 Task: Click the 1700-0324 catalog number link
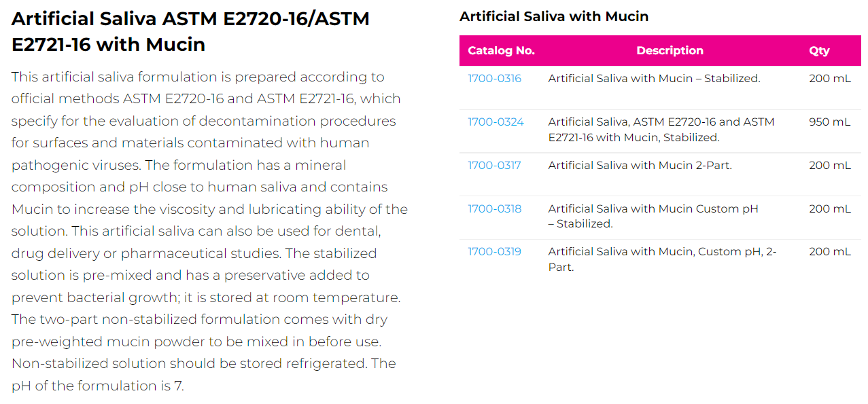point(496,122)
